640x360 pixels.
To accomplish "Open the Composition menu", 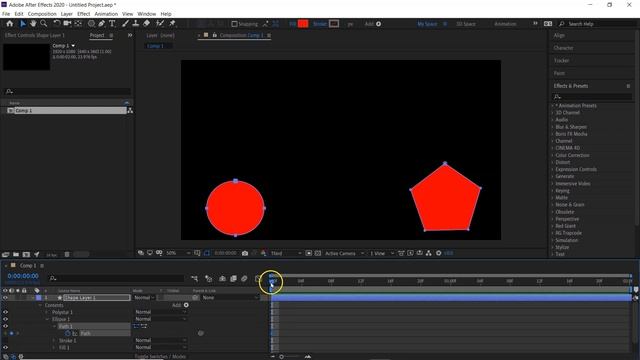I will pos(42,14).
